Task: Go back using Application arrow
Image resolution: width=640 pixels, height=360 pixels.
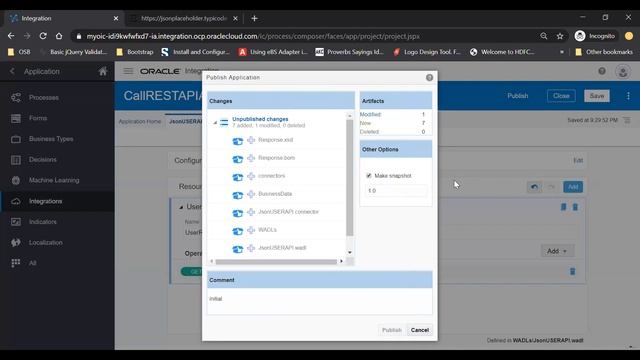Action: coord(12,71)
